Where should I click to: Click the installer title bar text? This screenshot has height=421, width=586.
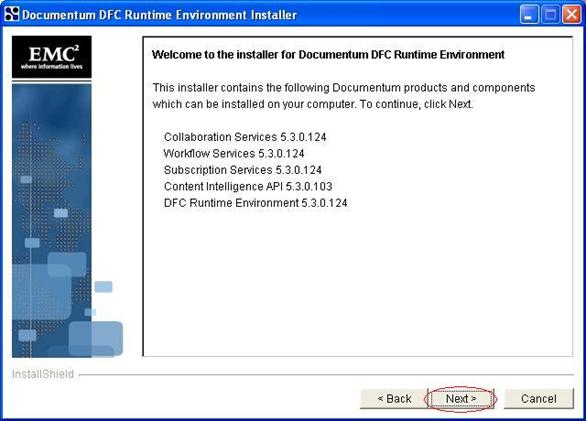(159, 15)
